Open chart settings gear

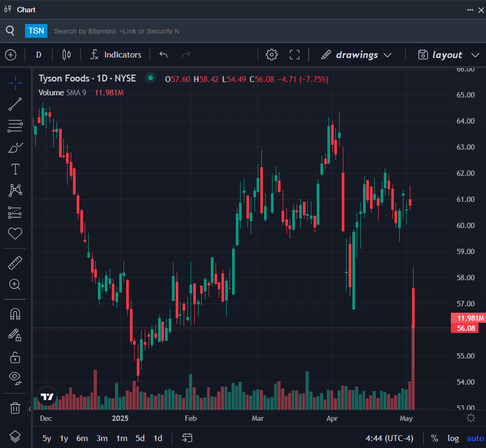pos(271,55)
